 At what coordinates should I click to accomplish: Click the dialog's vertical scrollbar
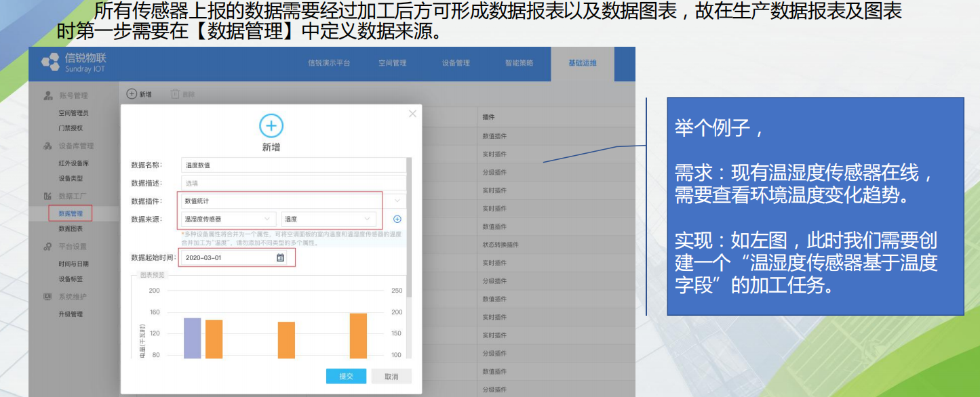click(x=408, y=227)
